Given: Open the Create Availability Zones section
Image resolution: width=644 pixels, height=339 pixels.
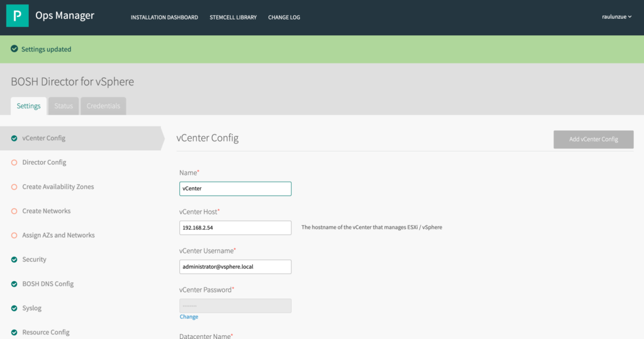Looking at the screenshot, I should (58, 187).
